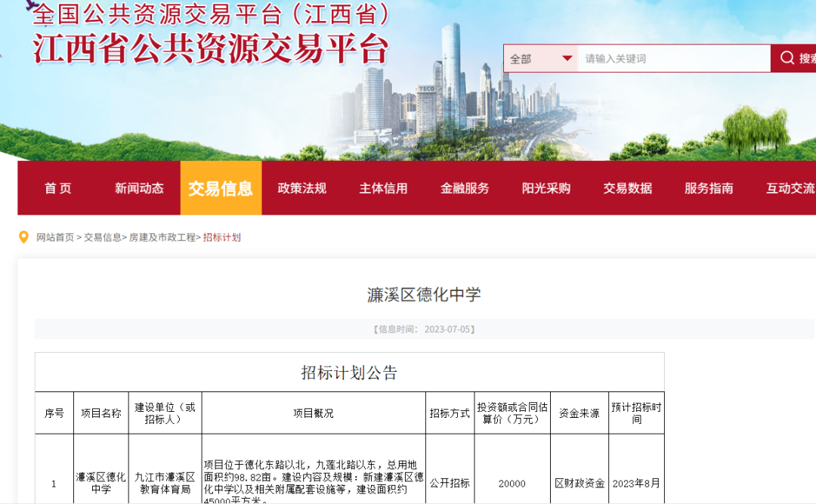Select the 交易信息 menu tab

[x=221, y=188]
